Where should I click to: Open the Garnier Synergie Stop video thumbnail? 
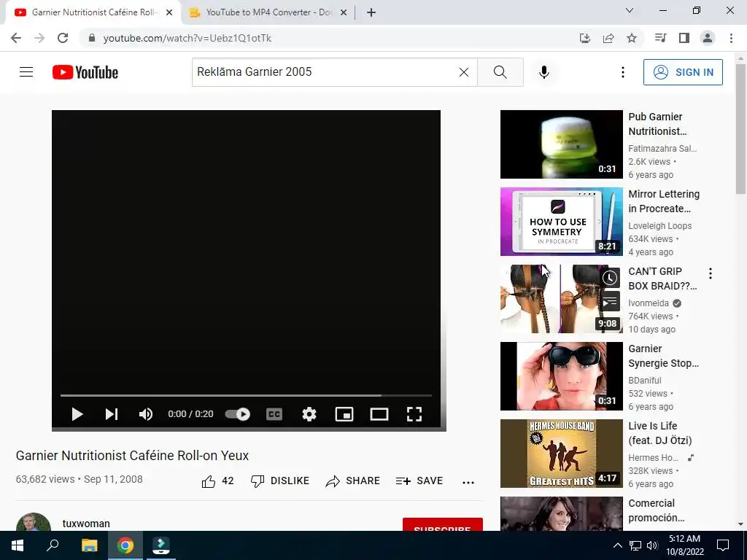click(561, 376)
